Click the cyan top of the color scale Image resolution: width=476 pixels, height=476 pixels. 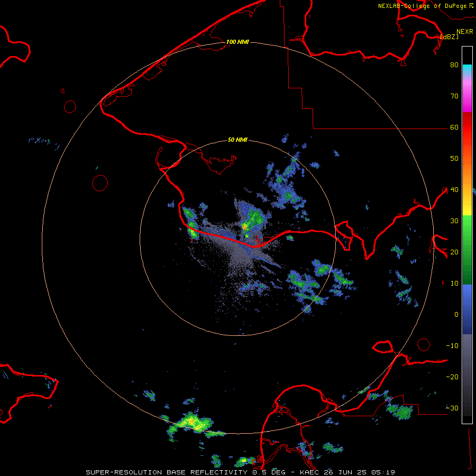[x=467, y=69]
